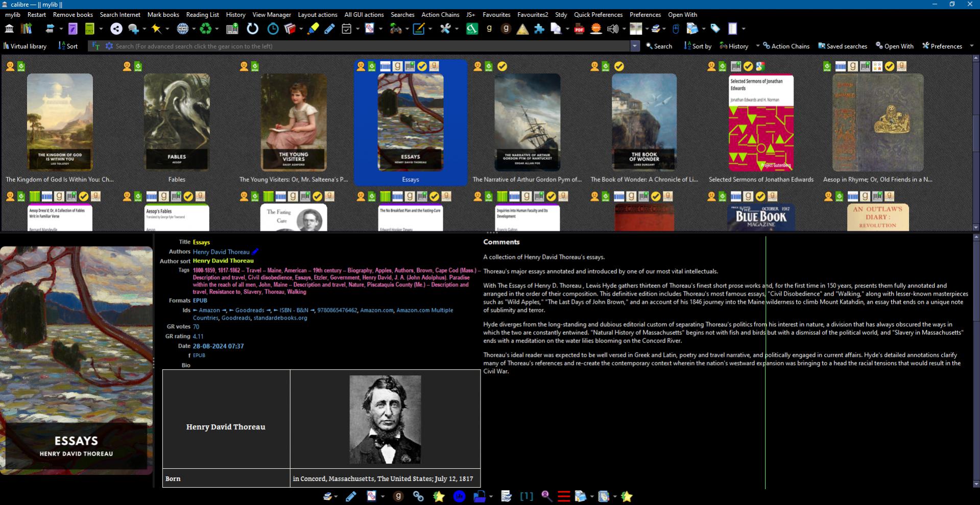Click the green recycle icon
The image size is (980, 505).
[x=206, y=29]
